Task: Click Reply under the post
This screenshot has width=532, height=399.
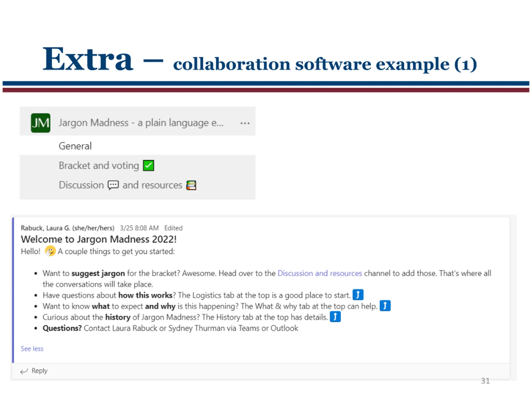Action: click(x=39, y=371)
